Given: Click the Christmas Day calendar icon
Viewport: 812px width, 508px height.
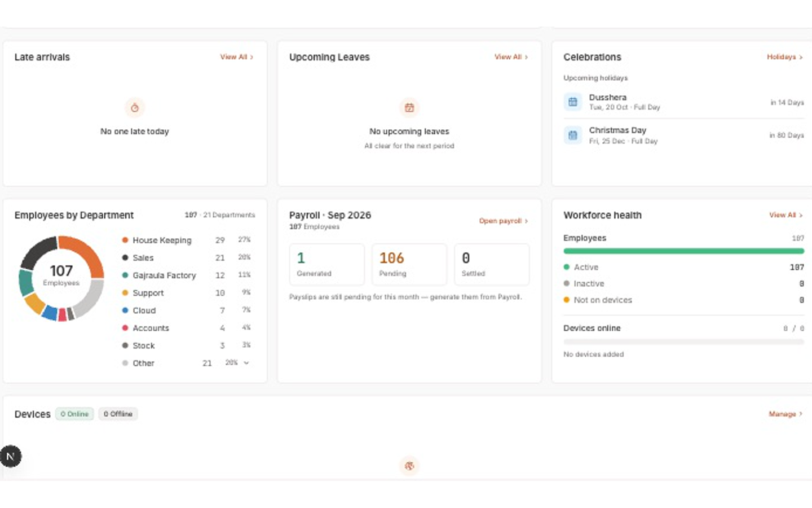Looking at the screenshot, I should coord(573,135).
